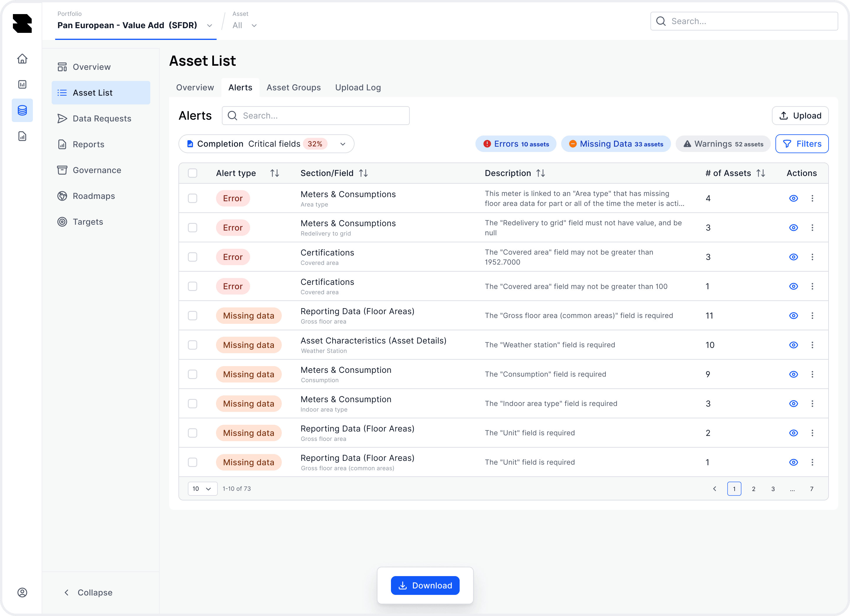
Task: Open Governance in the sidebar
Action: tap(101, 170)
